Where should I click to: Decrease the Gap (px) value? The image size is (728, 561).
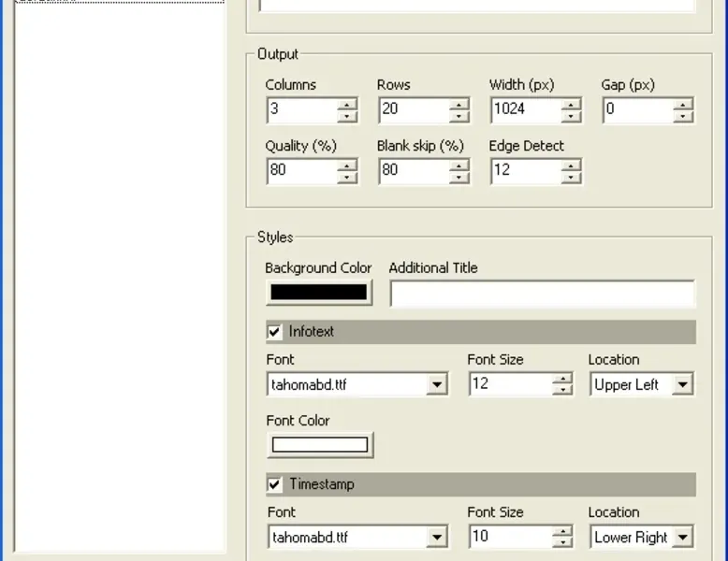[x=683, y=116]
